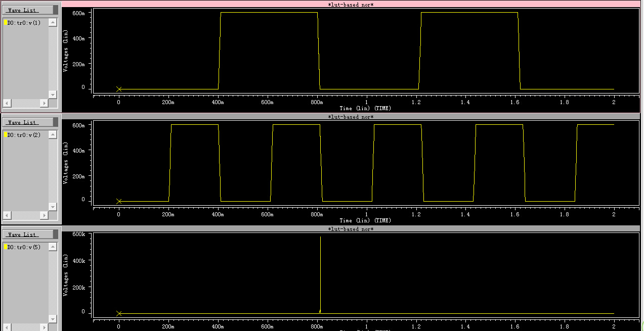Click the Voltages (lin) axis label of middle plot
The height and width of the screenshot is (331, 644).
(66, 163)
